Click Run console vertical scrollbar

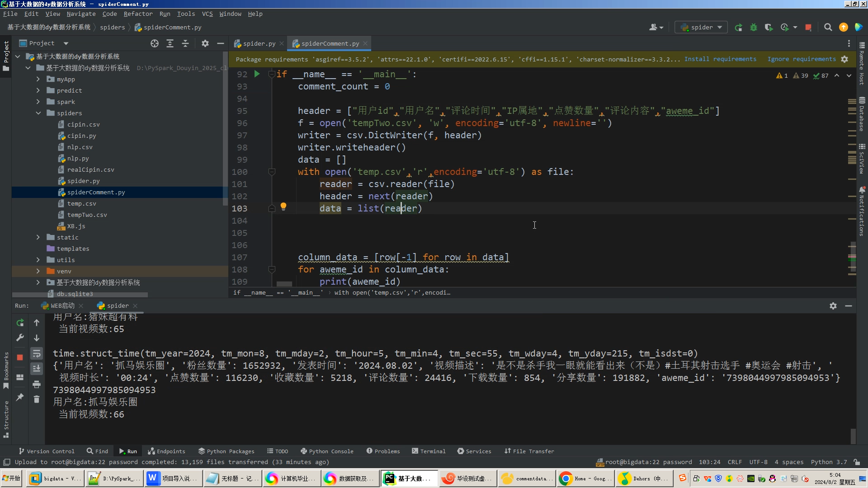[853, 436]
